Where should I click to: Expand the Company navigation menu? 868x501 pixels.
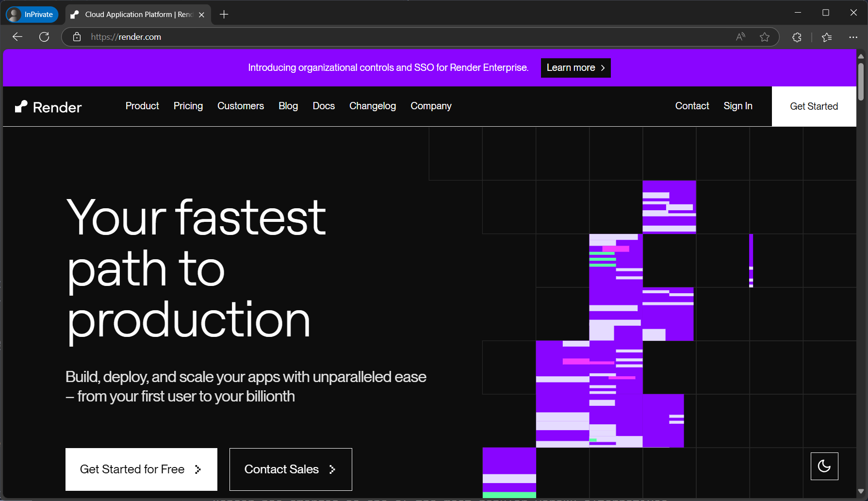click(431, 106)
